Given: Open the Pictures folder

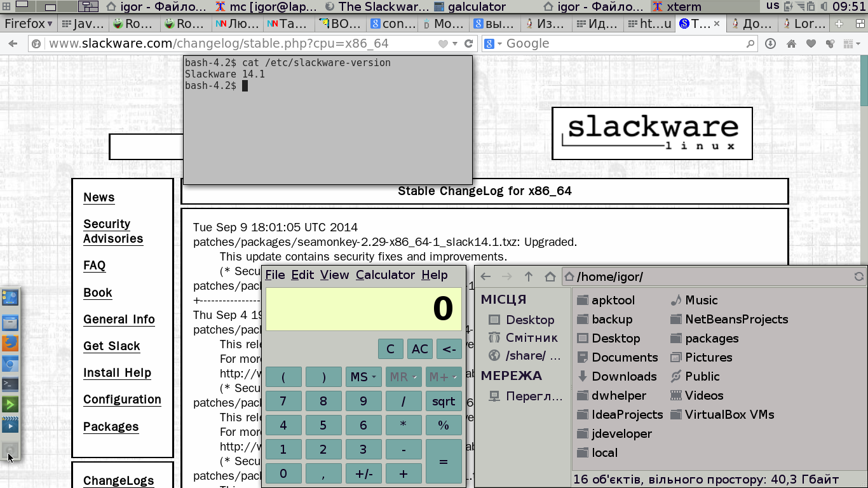Looking at the screenshot, I should 701,357.
